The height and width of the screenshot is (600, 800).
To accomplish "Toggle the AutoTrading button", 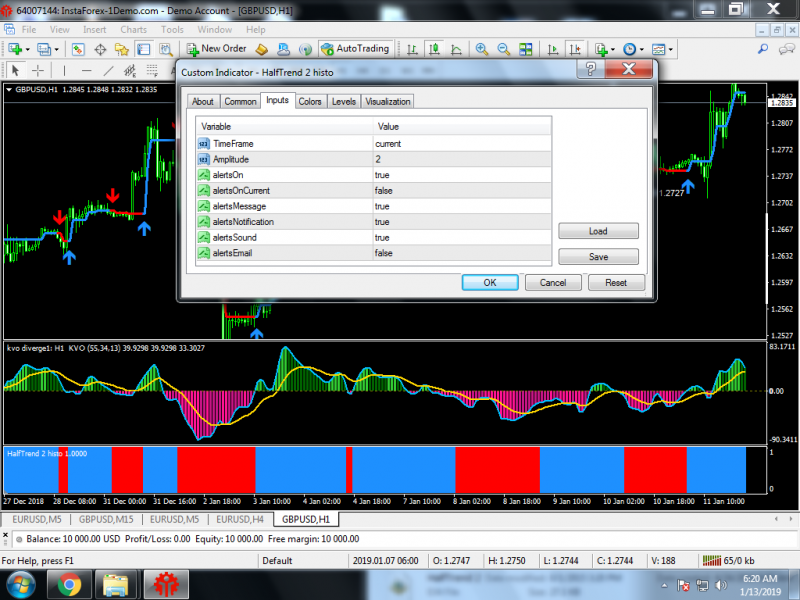I will [x=355, y=48].
